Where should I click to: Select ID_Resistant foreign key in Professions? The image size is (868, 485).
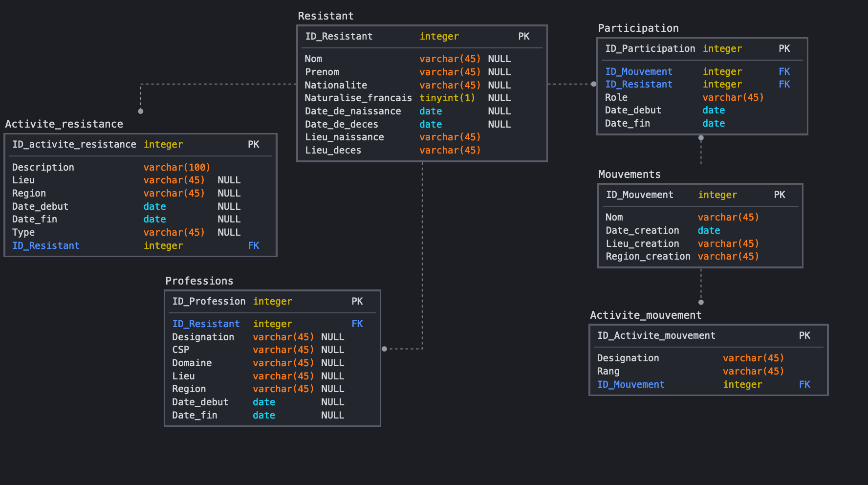tap(272, 324)
